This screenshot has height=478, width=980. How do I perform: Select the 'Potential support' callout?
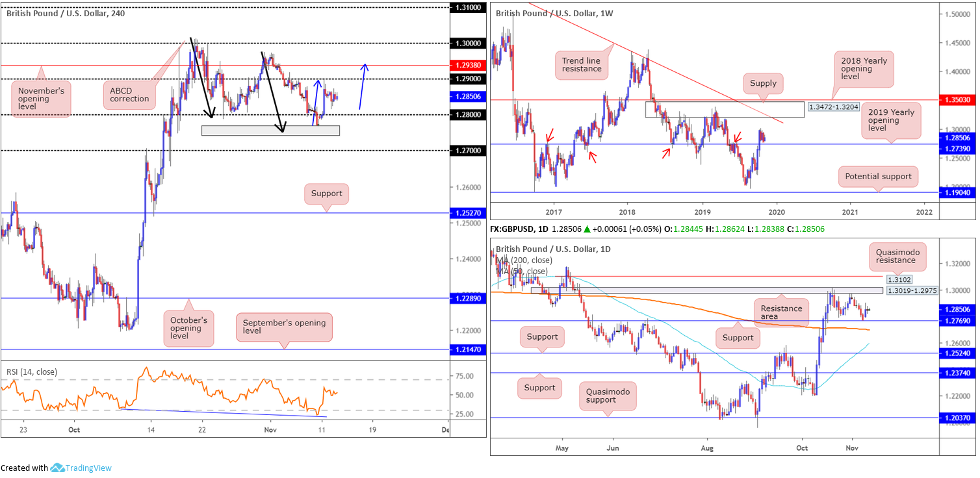pyautogui.click(x=879, y=176)
